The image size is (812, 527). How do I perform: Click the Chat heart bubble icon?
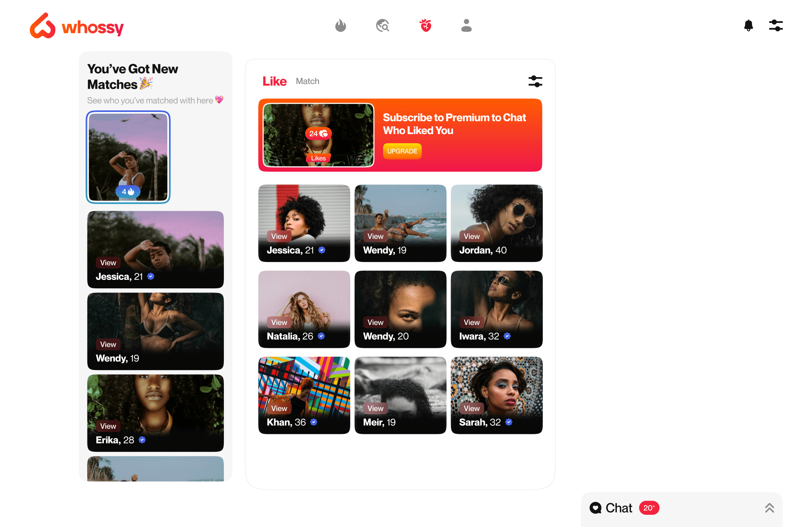point(595,508)
